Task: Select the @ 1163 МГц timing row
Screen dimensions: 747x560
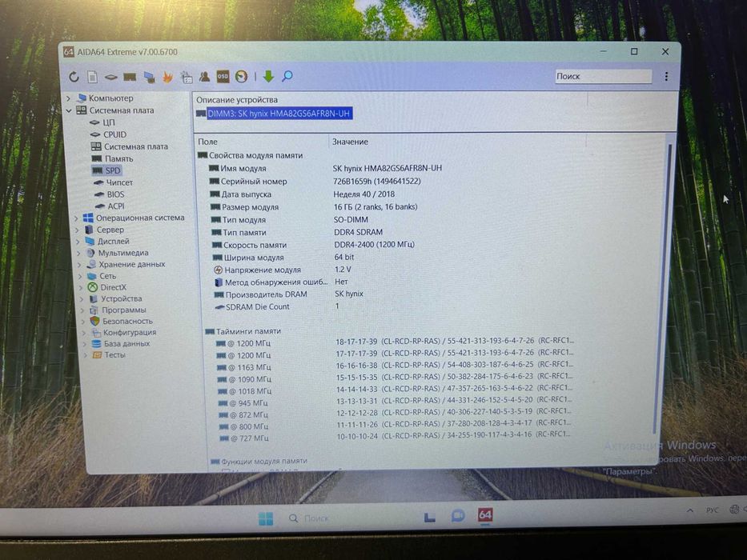Action: click(396, 368)
